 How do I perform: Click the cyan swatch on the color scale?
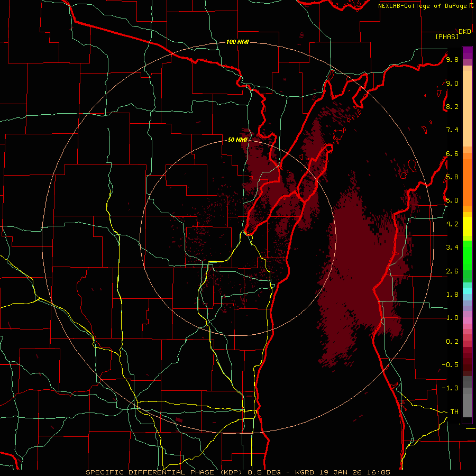(467, 291)
